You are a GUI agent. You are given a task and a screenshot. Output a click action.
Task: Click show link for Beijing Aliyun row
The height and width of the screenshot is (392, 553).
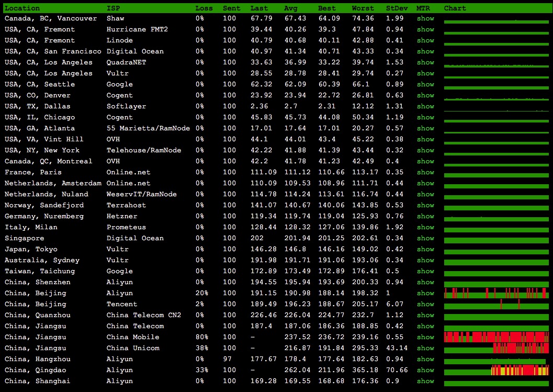click(425, 293)
